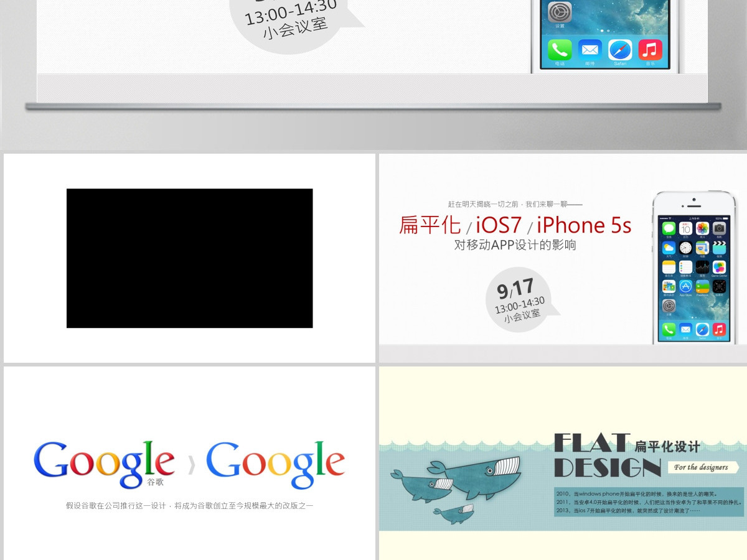
Task: Click the smallest whale illustration
Action: pyautogui.click(x=453, y=513)
